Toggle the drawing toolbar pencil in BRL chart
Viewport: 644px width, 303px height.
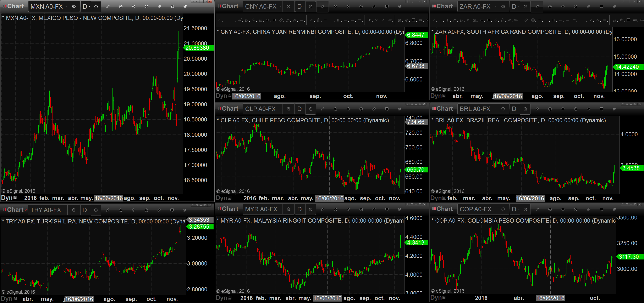[x=537, y=109]
